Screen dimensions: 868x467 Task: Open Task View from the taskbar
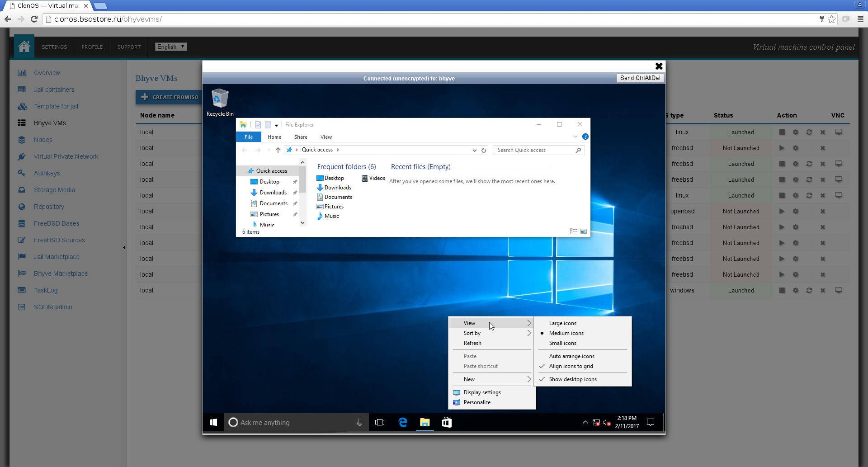coord(380,422)
